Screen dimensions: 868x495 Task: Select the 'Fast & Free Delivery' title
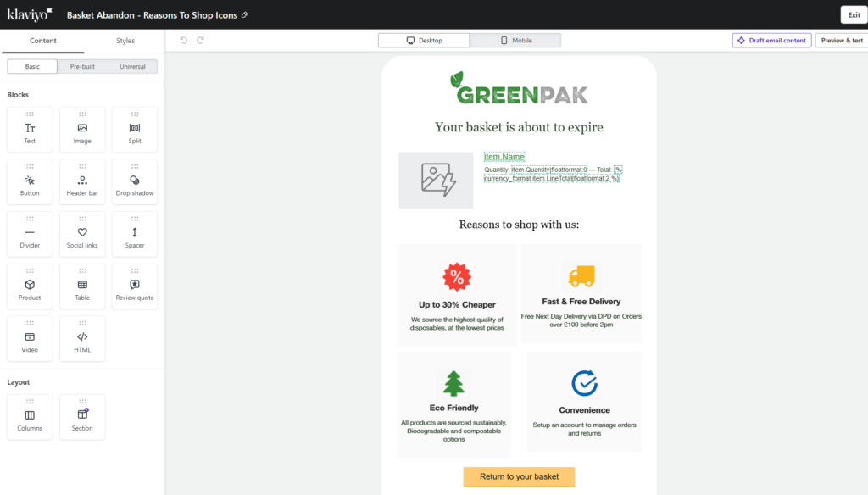pos(581,302)
